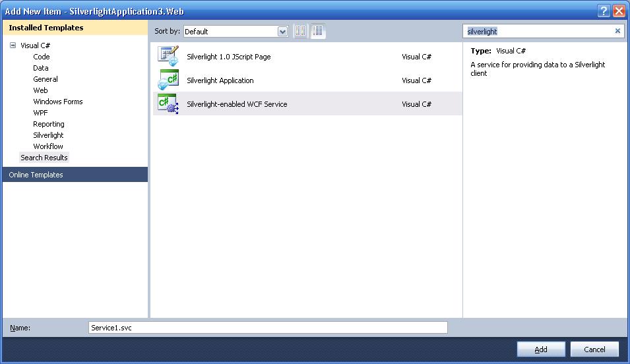Select the Silverlight template category
This screenshot has height=364, width=630.
click(x=48, y=135)
